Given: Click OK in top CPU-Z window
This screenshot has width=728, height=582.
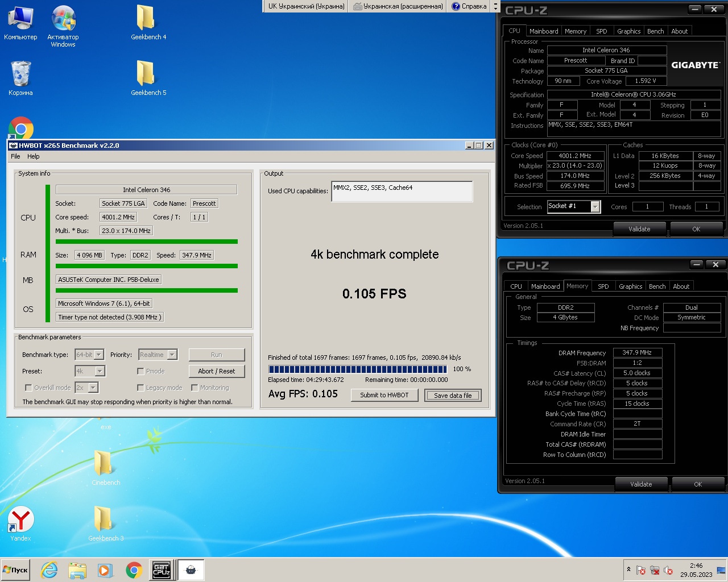Looking at the screenshot, I should pyautogui.click(x=696, y=229).
